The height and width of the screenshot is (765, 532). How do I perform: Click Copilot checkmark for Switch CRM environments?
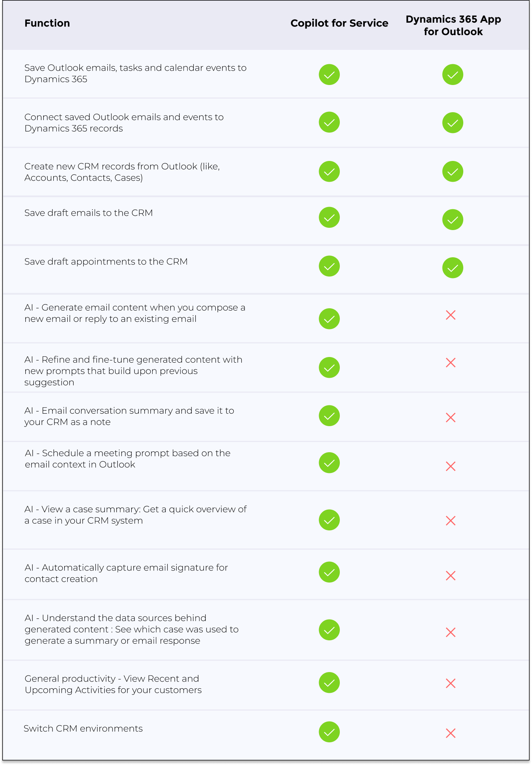click(329, 732)
